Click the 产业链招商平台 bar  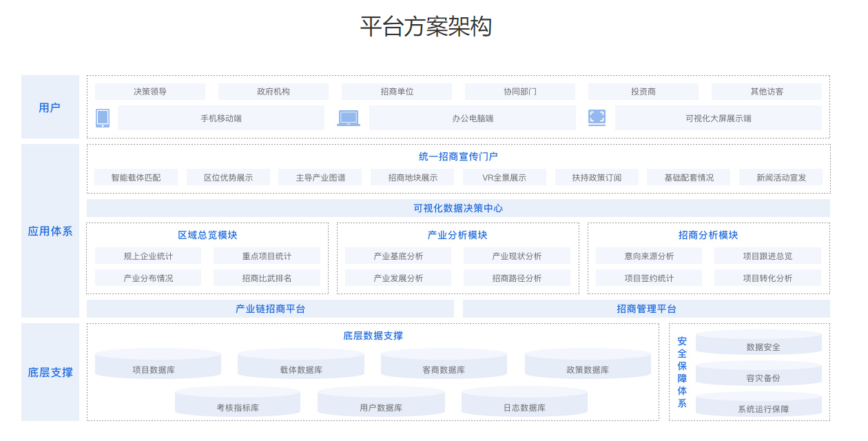[x=270, y=309]
